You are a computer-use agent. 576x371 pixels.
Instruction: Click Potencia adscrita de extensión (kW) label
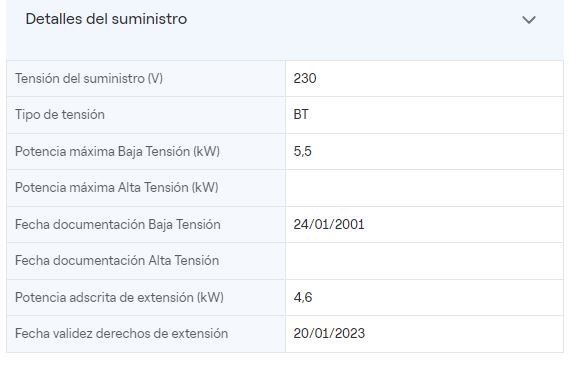119,297
